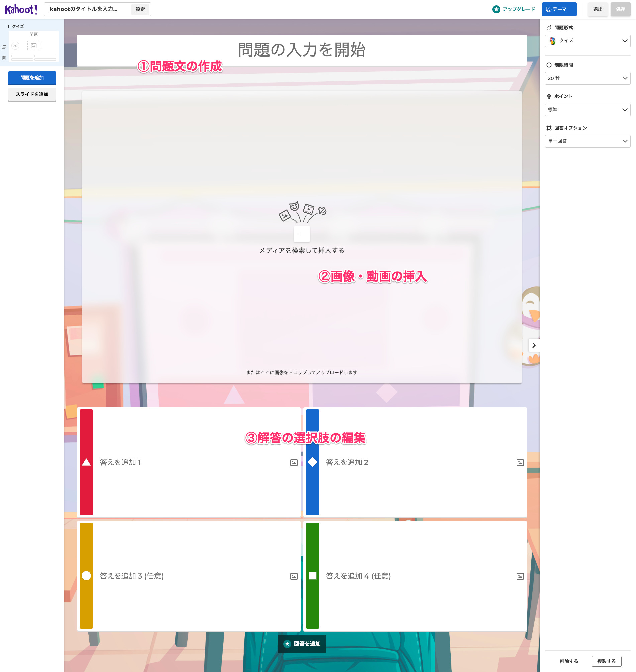Open the 制限時間 dropdown showing 20秒
Image resolution: width=636 pixels, height=672 pixels.
point(588,78)
